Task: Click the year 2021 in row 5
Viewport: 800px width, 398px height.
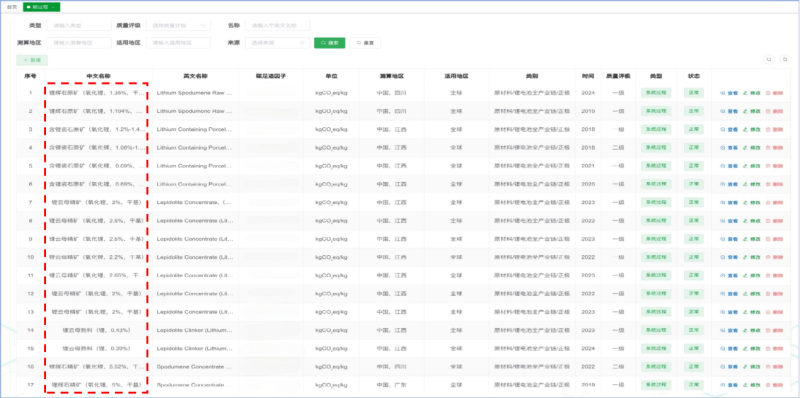Action: tap(588, 166)
